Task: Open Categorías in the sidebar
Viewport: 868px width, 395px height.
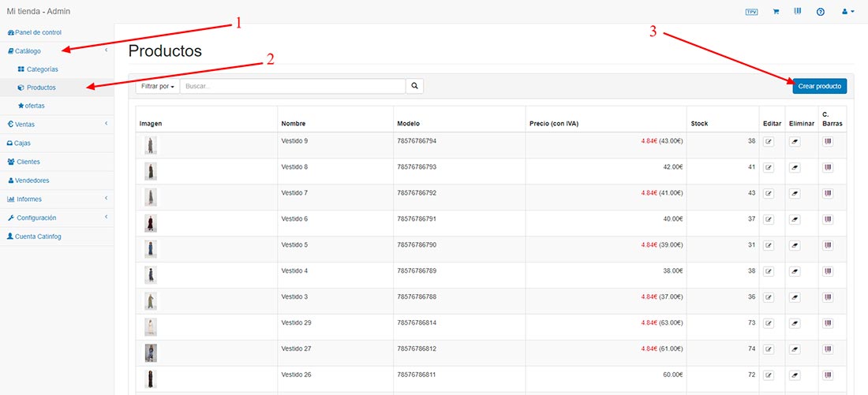Action: tap(38, 69)
